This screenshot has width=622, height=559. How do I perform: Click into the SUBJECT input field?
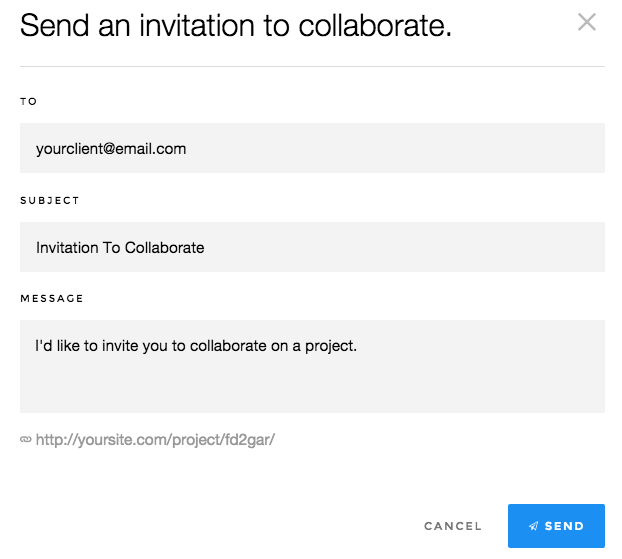click(312, 247)
